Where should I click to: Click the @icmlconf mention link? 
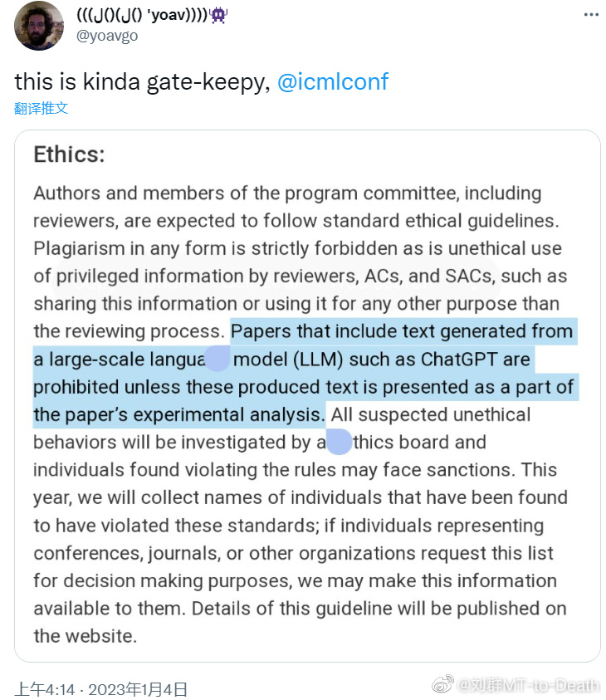pyautogui.click(x=332, y=81)
